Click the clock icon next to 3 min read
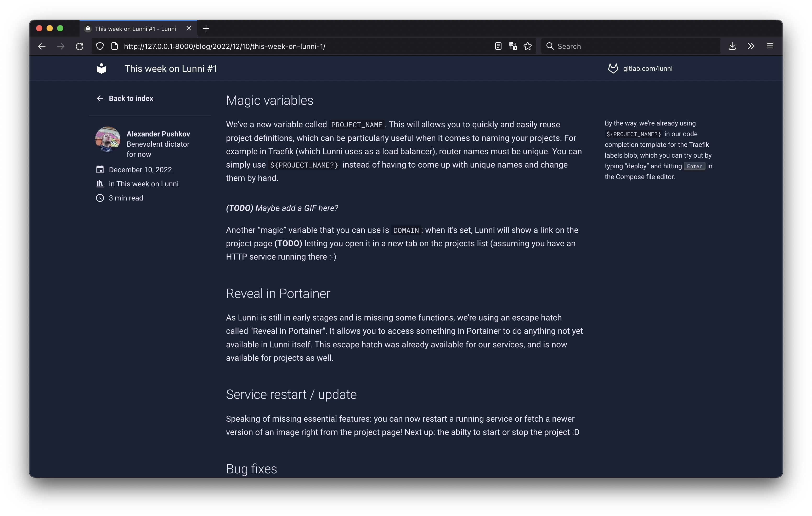 point(100,198)
